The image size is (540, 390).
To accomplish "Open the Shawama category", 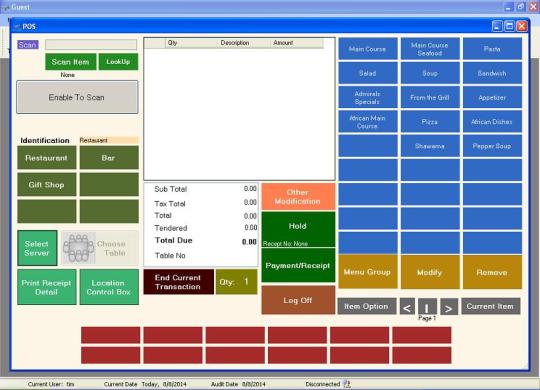I will point(430,146).
